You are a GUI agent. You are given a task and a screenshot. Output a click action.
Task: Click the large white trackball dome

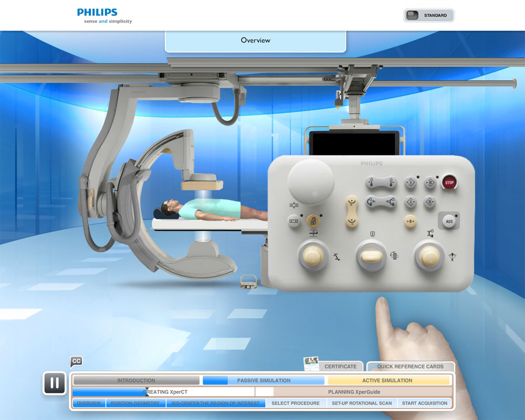tap(311, 182)
